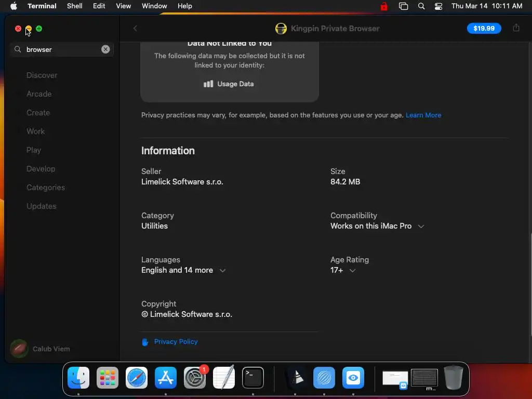Select Work in the sidebar

36,131
